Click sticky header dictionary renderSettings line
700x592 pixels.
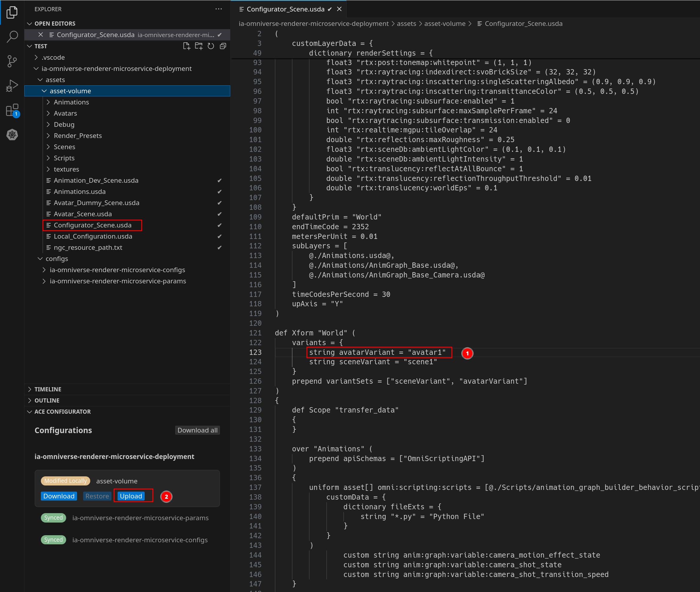click(371, 53)
